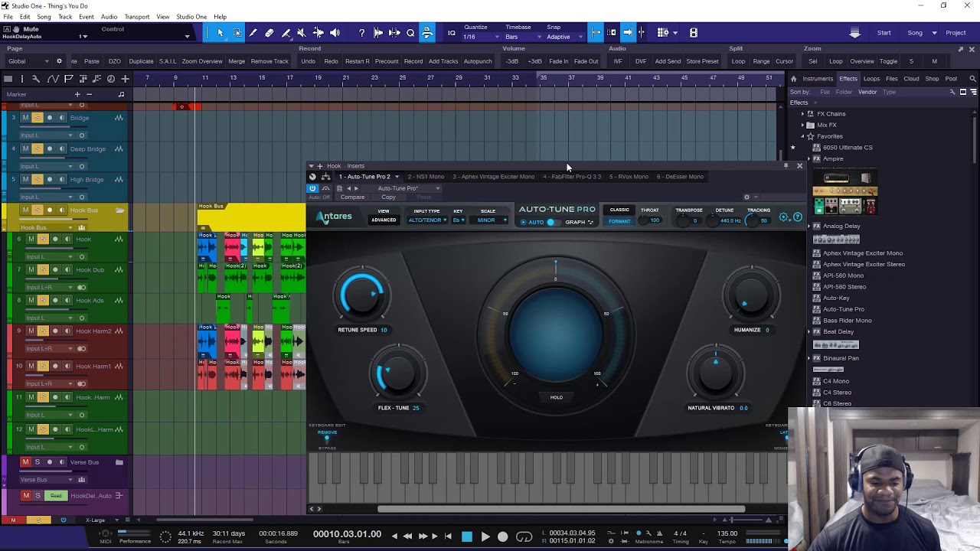Viewport: 980px width, 551px height.
Task: Pin the Hook Inserts plugin window
Action: point(786,165)
